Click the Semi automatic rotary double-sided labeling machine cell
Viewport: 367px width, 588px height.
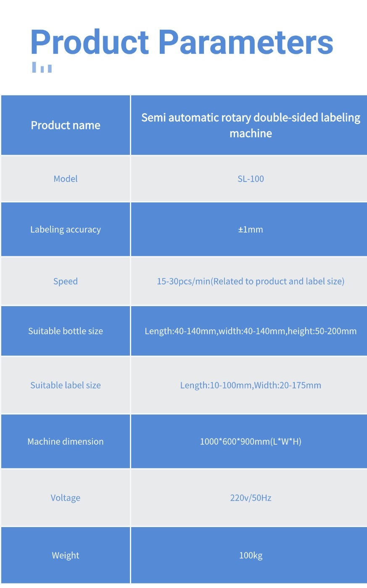(x=249, y=125)
